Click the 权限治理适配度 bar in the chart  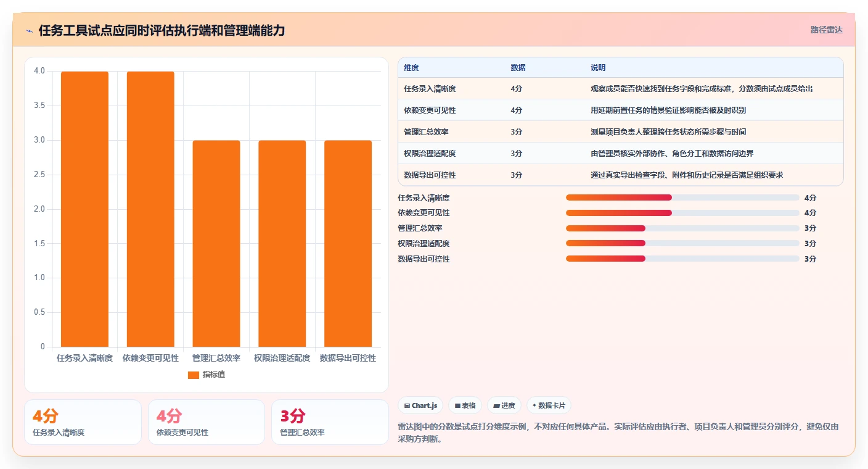pyautogui.click(x=282, y=244)
